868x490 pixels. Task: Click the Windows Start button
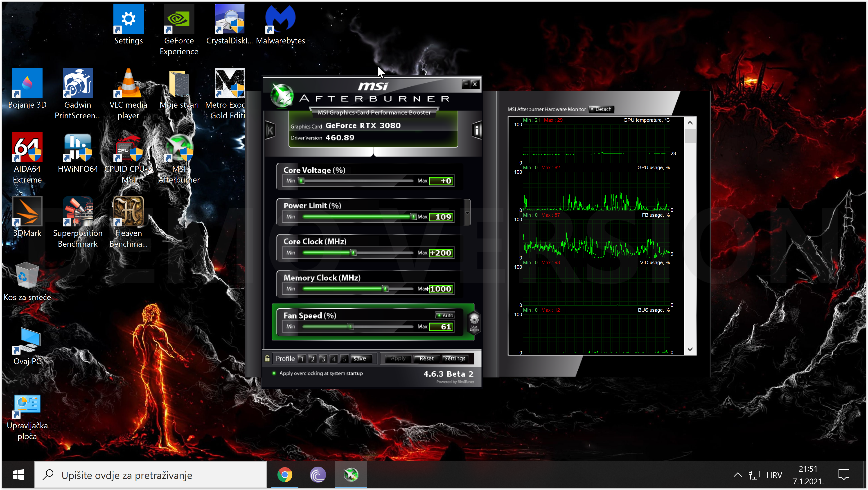[x=18, y=475]
